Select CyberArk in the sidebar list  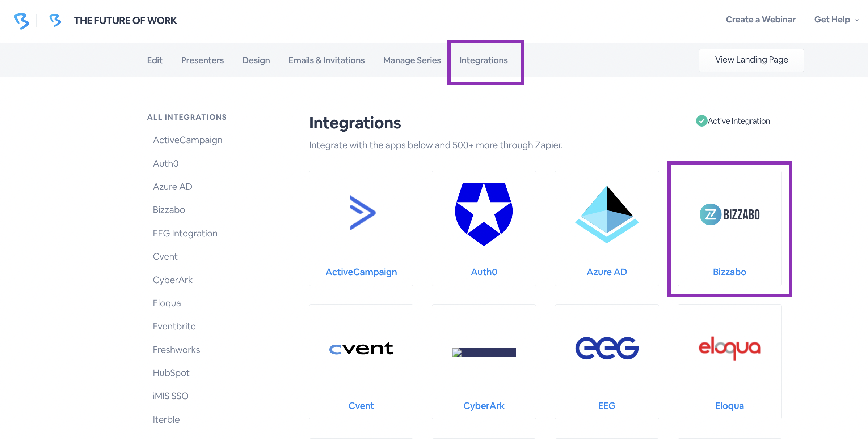173,280
